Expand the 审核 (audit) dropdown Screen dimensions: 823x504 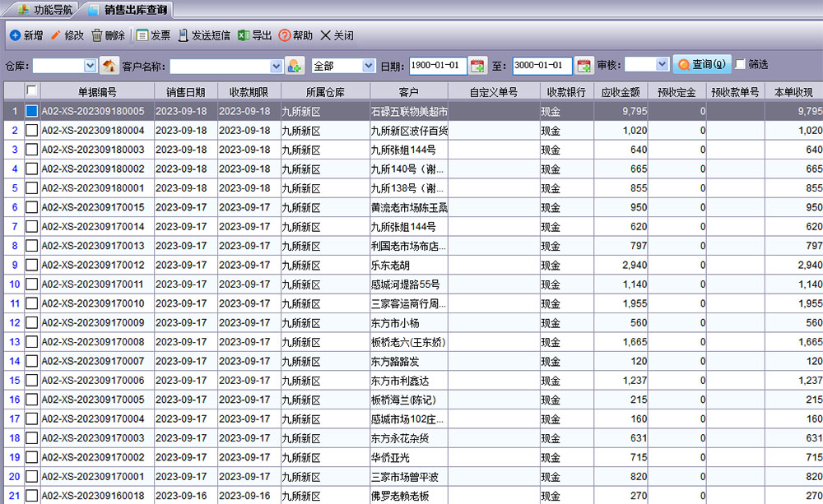[662, 64]
